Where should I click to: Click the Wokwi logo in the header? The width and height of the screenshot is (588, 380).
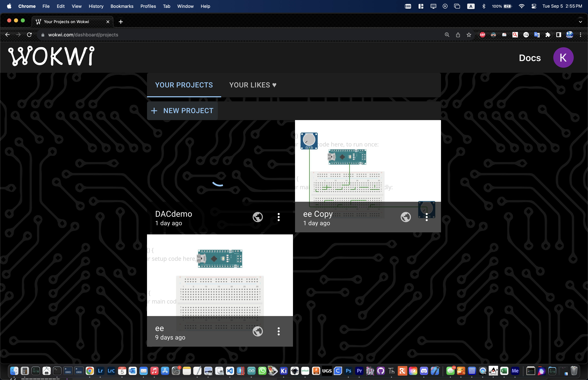pyautogui.click(x=51, y=56)
